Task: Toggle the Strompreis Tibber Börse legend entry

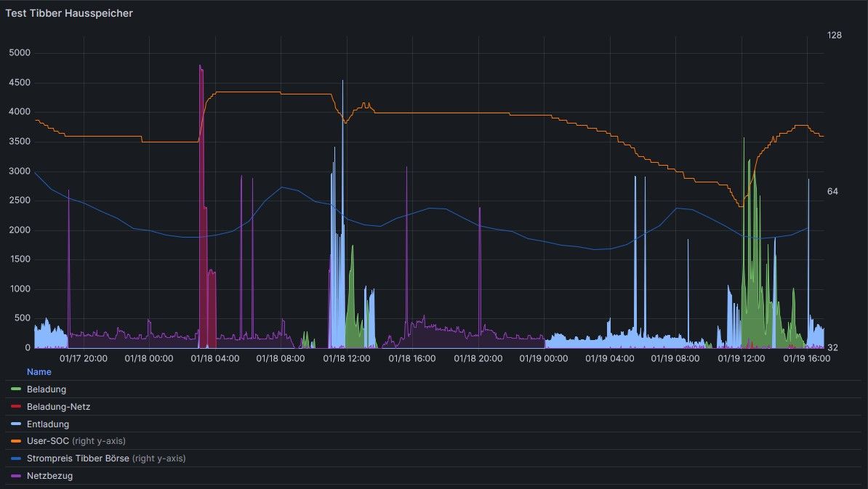Action: coord(78,458)
